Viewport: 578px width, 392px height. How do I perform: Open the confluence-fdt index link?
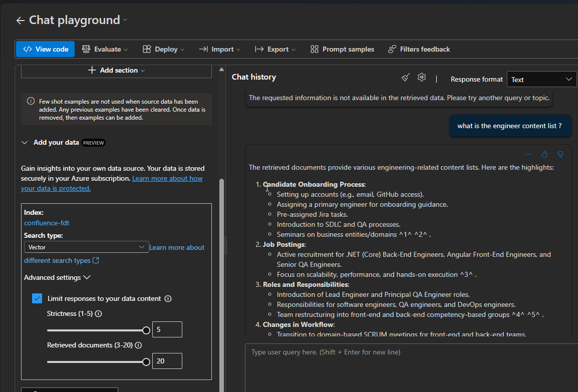(47, 223)
